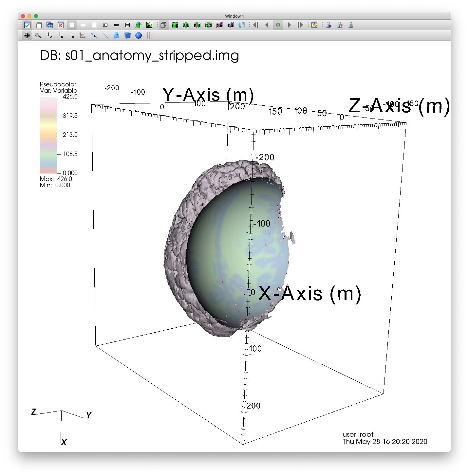Clone the current window
469x476 pixels.
(x=50, y=25)
